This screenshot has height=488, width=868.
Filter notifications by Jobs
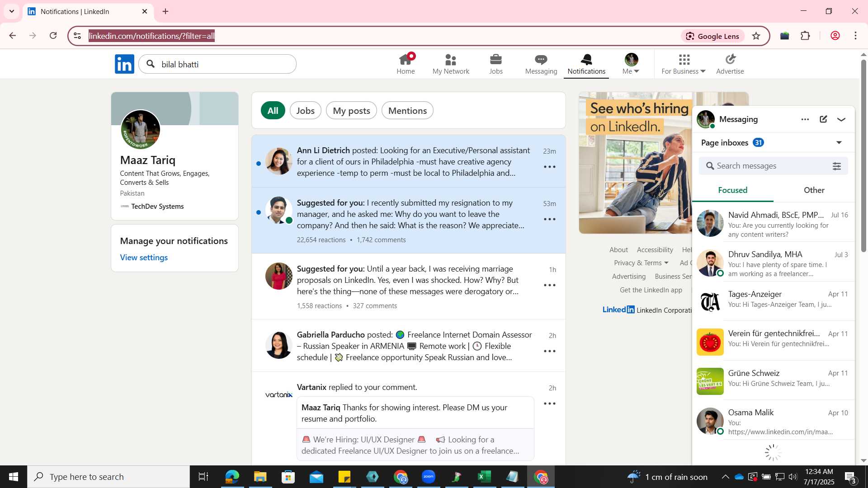point(306,111)
